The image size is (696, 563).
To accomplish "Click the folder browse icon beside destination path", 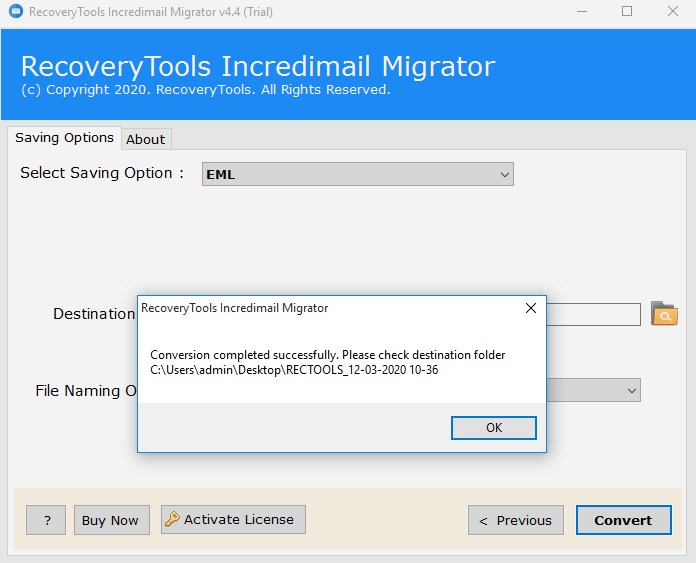I will point(664,314).
